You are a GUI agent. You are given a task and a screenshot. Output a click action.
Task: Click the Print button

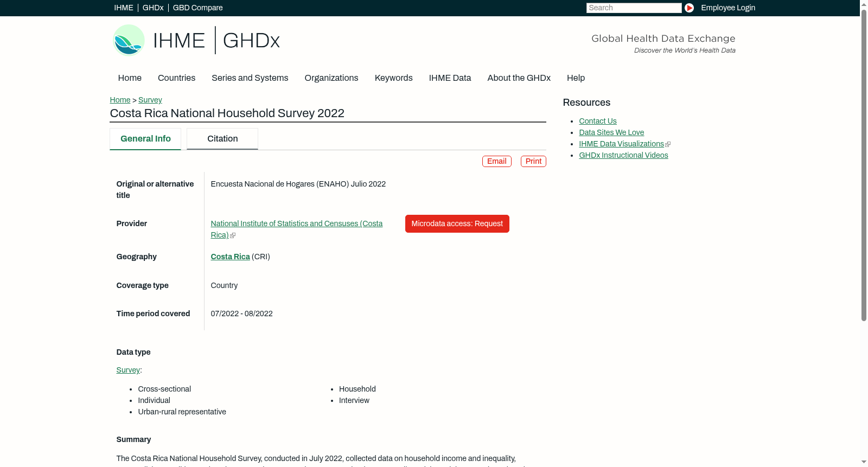(x=533, y=162)
